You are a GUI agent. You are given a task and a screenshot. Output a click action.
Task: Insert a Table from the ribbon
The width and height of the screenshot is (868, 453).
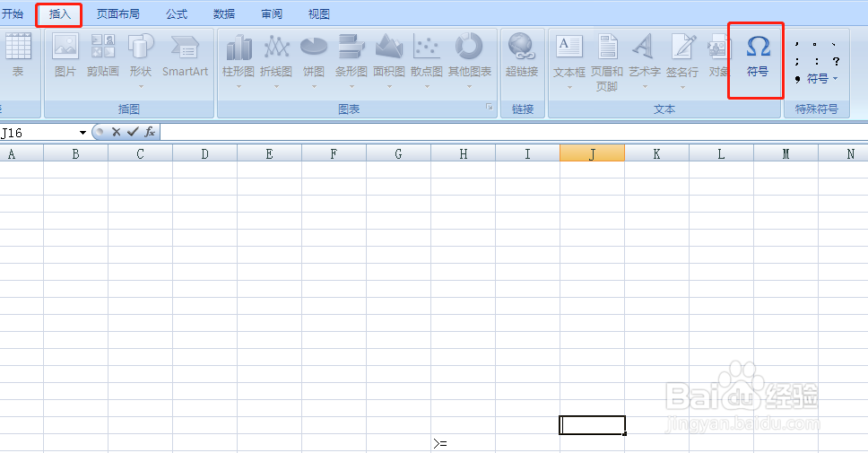(x=18, y=56)
